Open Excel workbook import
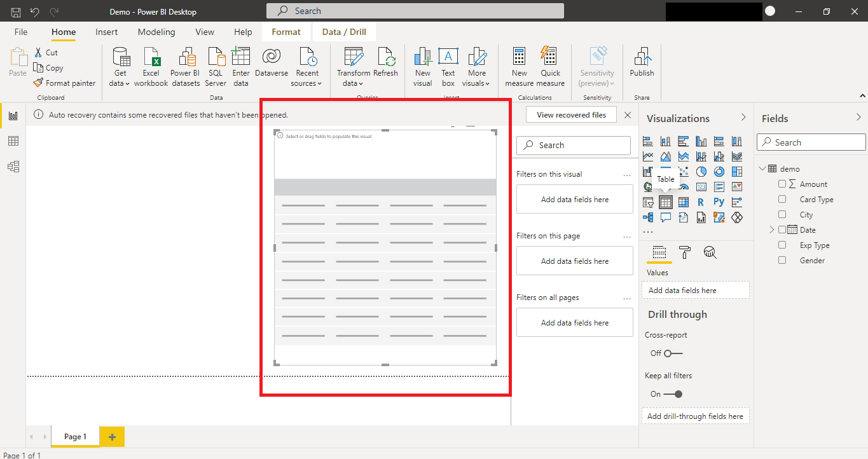 coord(151,58)
